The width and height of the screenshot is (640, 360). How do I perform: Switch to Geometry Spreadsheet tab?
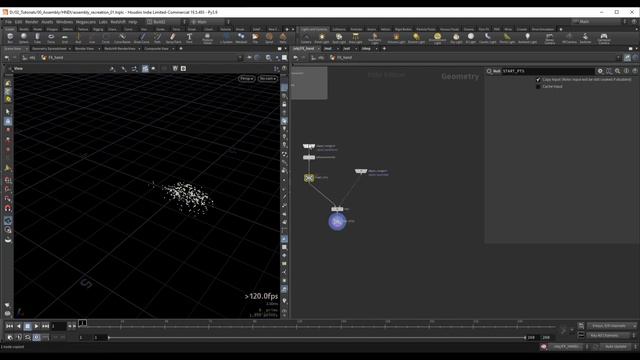(49, 49)
